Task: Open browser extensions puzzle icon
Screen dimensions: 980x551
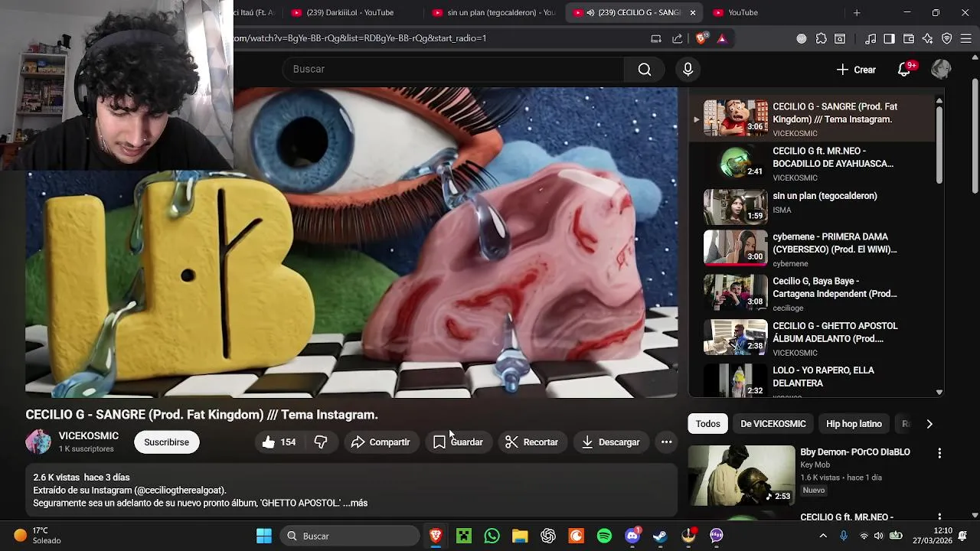Action: 822,38
